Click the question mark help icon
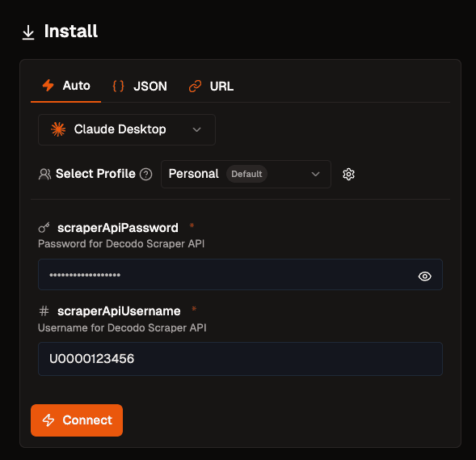This screenshot has height=460, width=476. point(145,175)
